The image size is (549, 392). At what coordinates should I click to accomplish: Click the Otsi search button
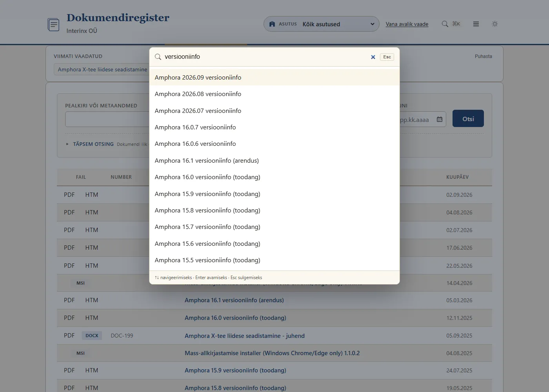click(468, 118)
